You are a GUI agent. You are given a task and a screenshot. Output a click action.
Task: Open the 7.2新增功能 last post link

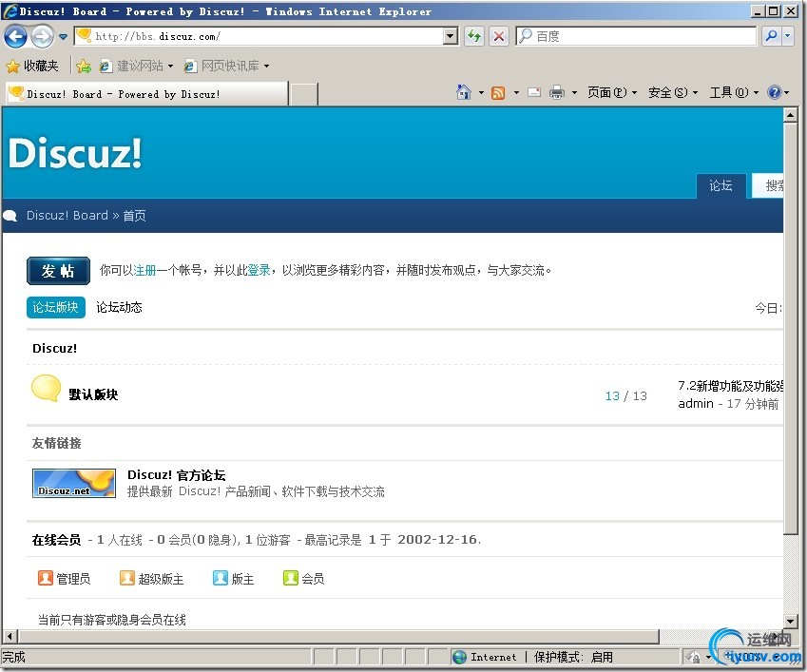point(731,386)
